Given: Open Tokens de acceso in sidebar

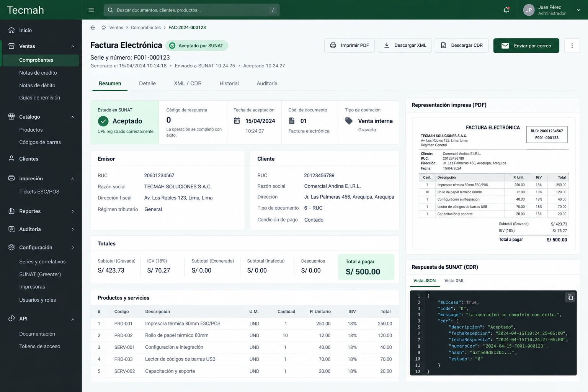Looking at the screenshot, I should tap(40, 346).
